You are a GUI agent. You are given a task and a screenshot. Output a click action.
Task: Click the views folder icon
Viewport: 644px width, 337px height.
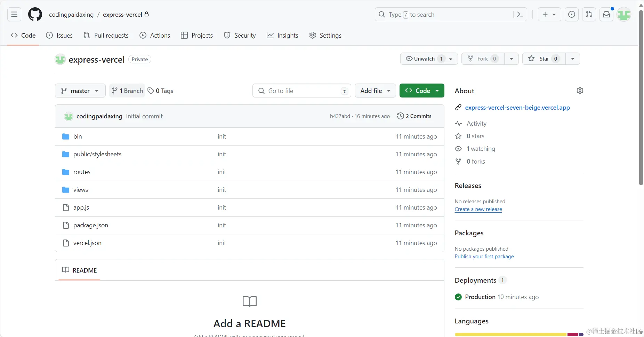coord(66,190)
